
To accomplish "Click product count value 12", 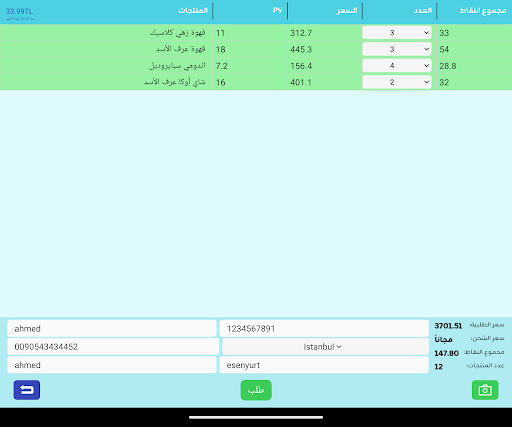I will click(439, 367).
